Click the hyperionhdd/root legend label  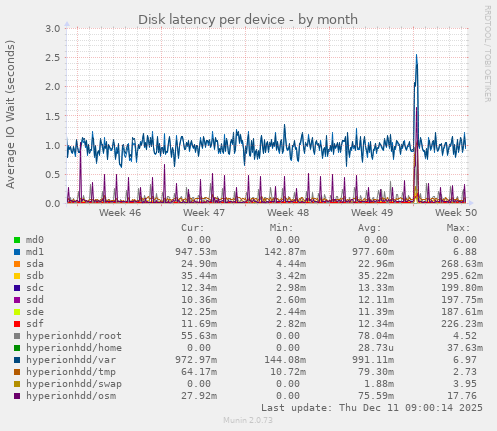coord(74,336)
